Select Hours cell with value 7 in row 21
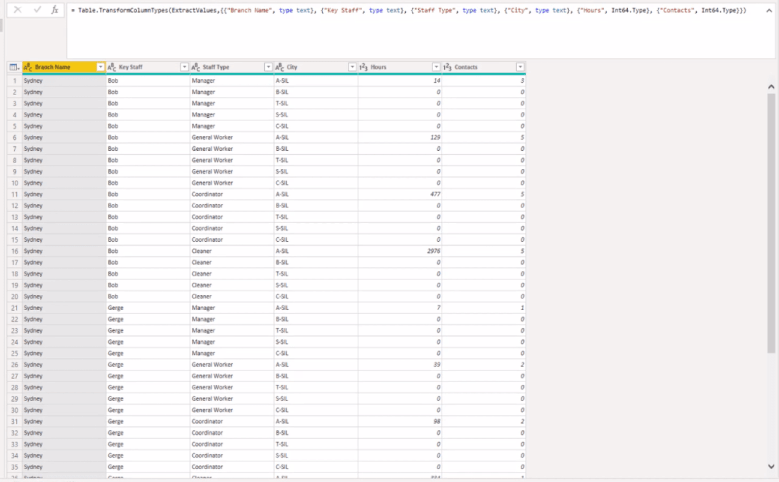 pos(400,308)
